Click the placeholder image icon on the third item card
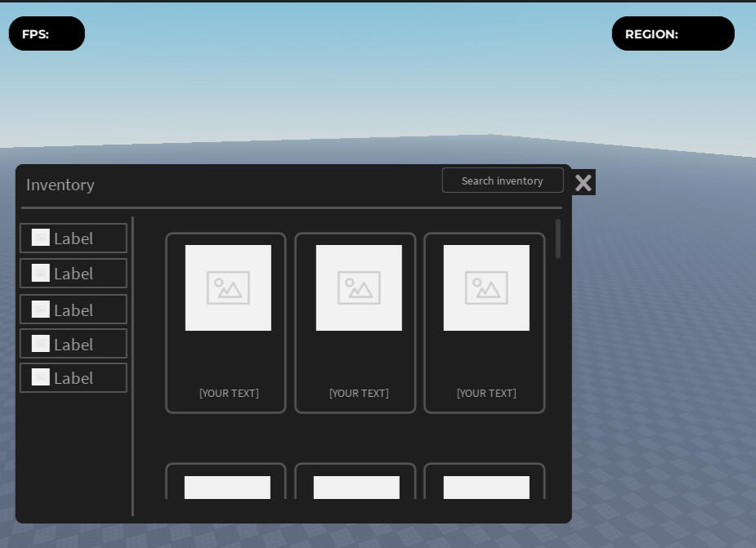 click(486, 287)
